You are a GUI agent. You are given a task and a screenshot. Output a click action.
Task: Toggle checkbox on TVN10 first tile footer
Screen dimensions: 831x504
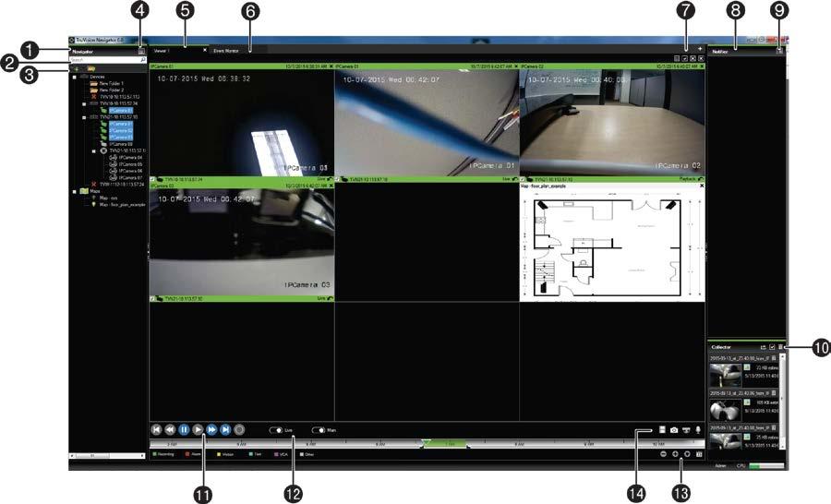click(x=152, y=180)
